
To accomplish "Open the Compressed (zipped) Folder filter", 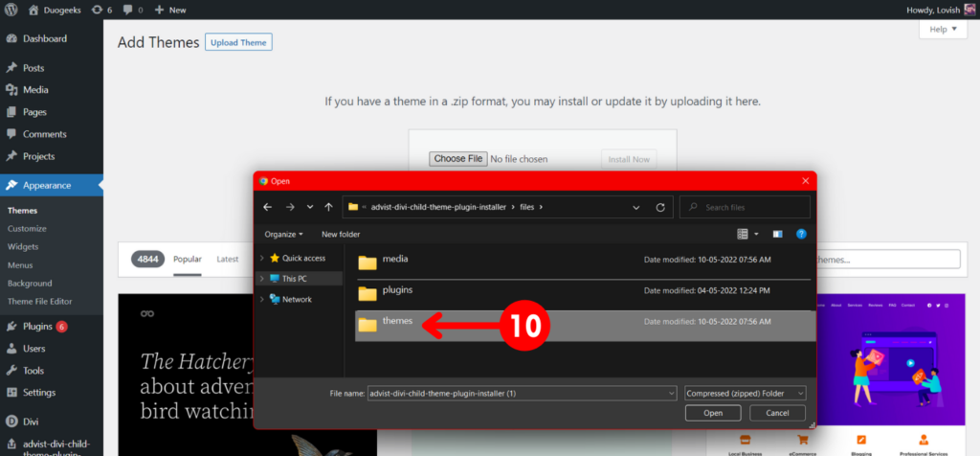I will 745,393.
